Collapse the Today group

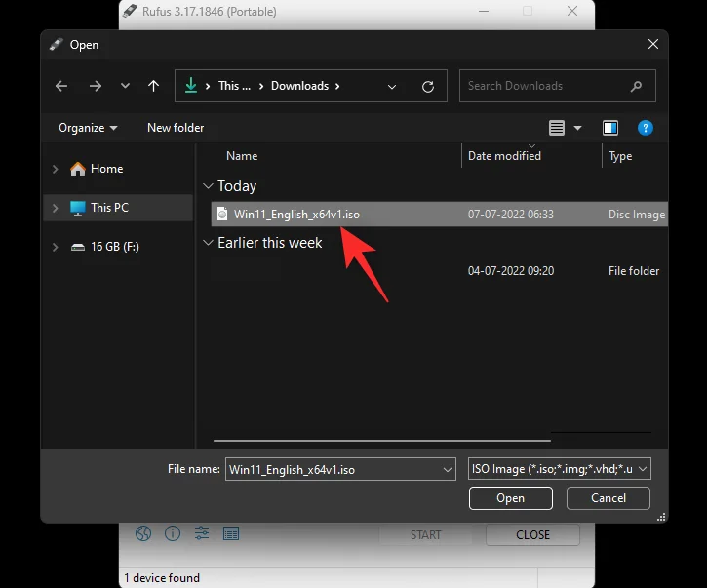tap(208, 186)
